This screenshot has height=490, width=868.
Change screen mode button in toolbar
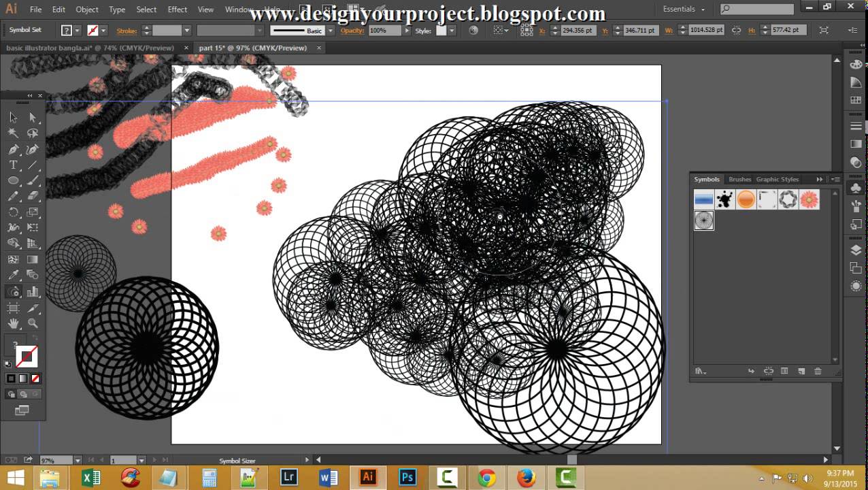point(22,410)
